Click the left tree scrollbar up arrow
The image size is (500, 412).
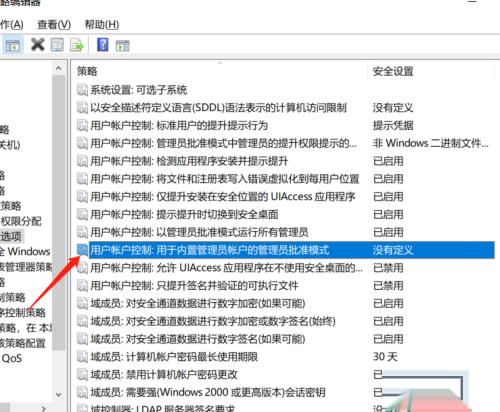[x=59, y=68]
